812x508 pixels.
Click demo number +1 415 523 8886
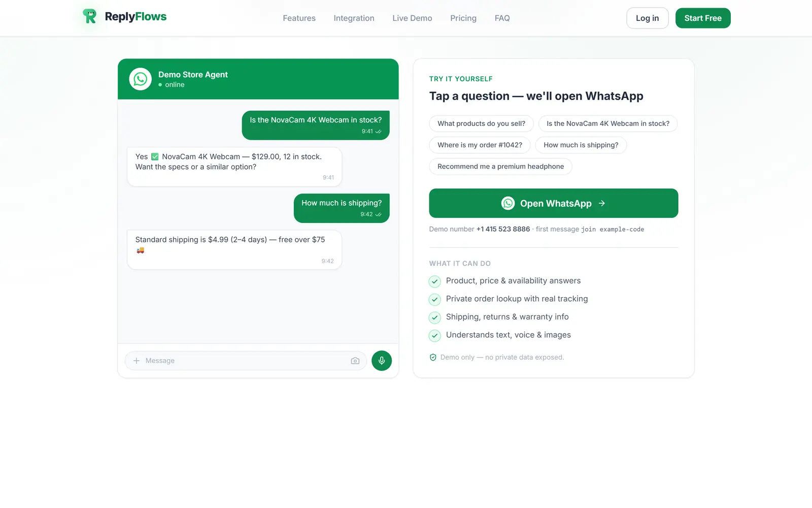503,229
